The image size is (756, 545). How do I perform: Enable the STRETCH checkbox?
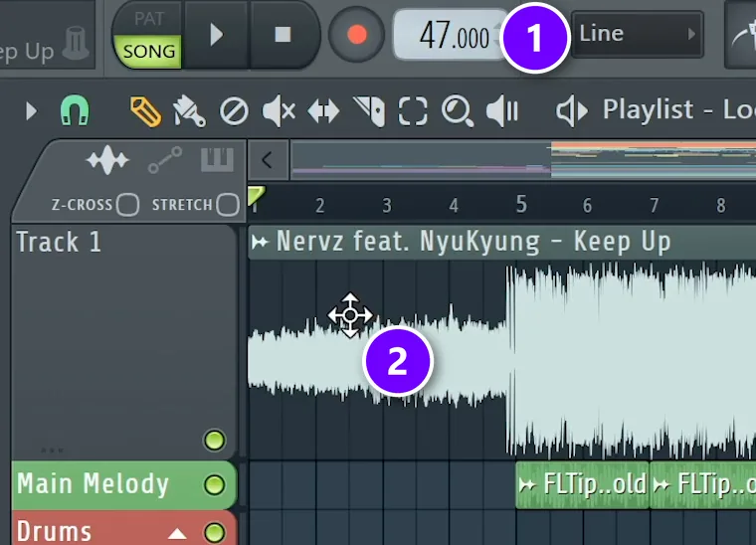(228, 204)
